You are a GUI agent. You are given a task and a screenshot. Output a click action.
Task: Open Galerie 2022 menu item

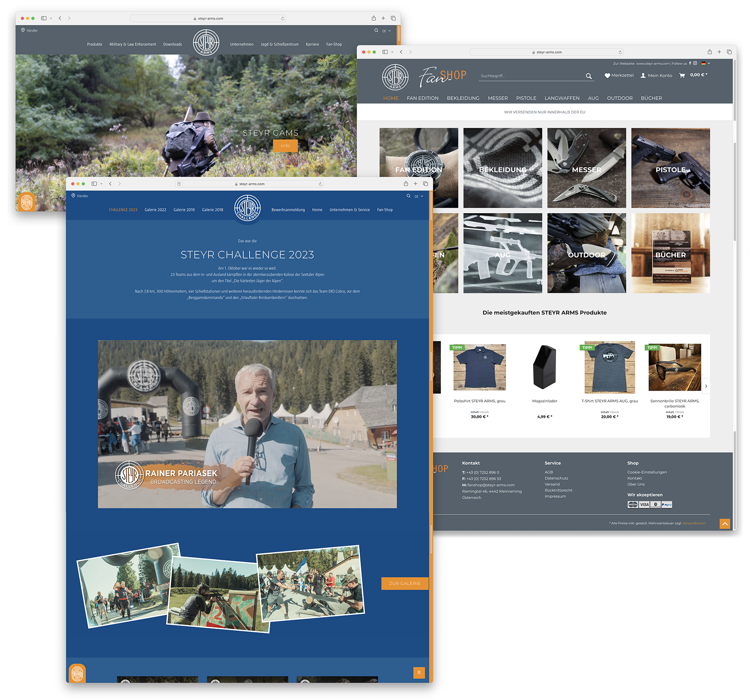tap(155, 210)
